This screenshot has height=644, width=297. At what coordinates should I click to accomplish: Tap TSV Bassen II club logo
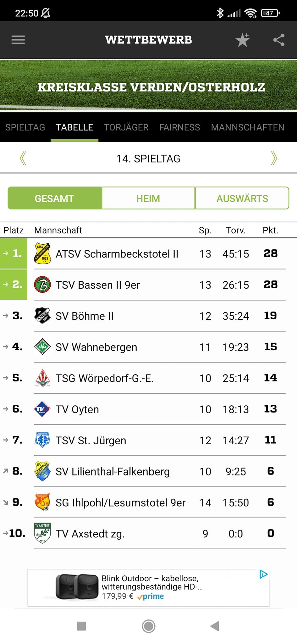(x=42, y=285)
